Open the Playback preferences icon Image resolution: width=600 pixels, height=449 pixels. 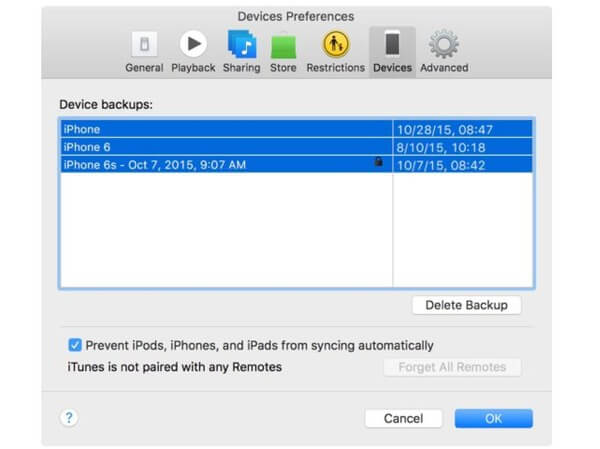coord(193,44)
